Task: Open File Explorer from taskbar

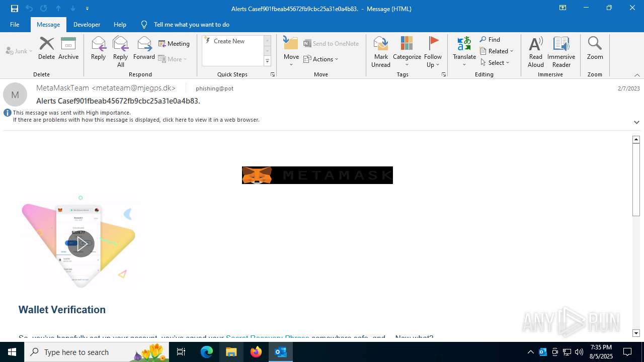Action: click(231, 352)
